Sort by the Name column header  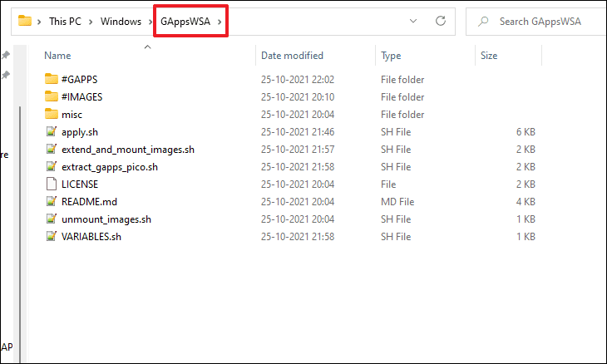pos(57,56)
